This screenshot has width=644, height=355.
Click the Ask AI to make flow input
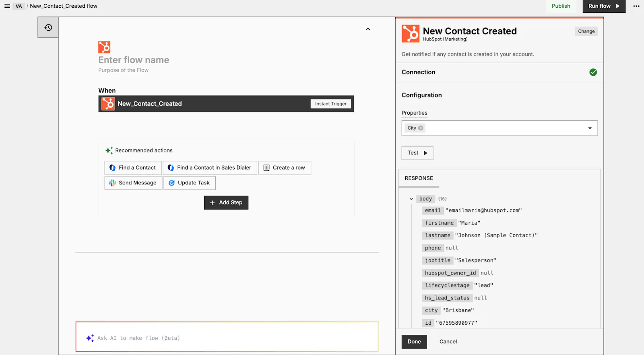[x=227, y=337]
